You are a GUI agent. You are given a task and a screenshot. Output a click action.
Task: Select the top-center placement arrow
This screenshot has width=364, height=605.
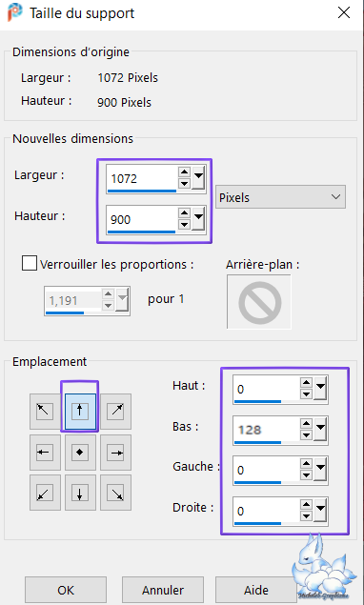click(80, 412)
